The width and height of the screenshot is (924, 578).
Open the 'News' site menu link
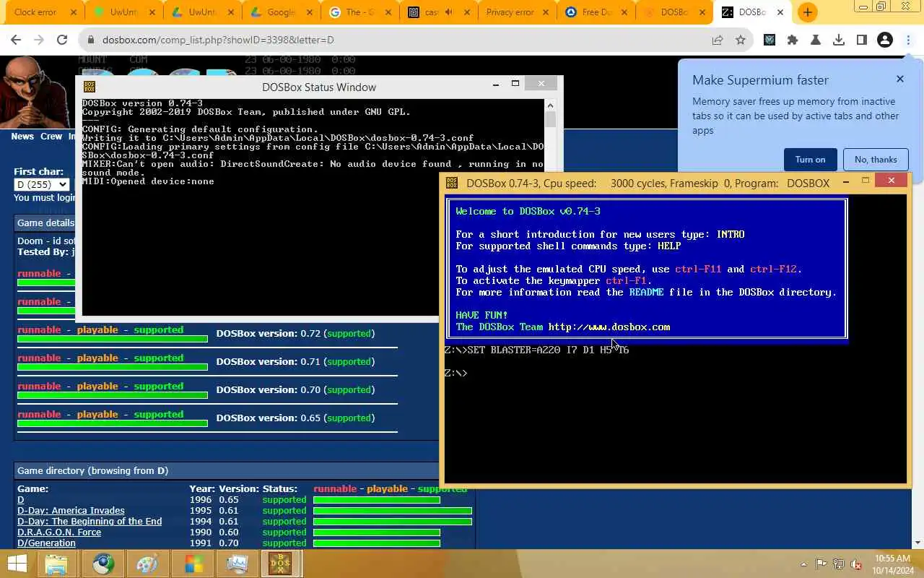[22, 136]
